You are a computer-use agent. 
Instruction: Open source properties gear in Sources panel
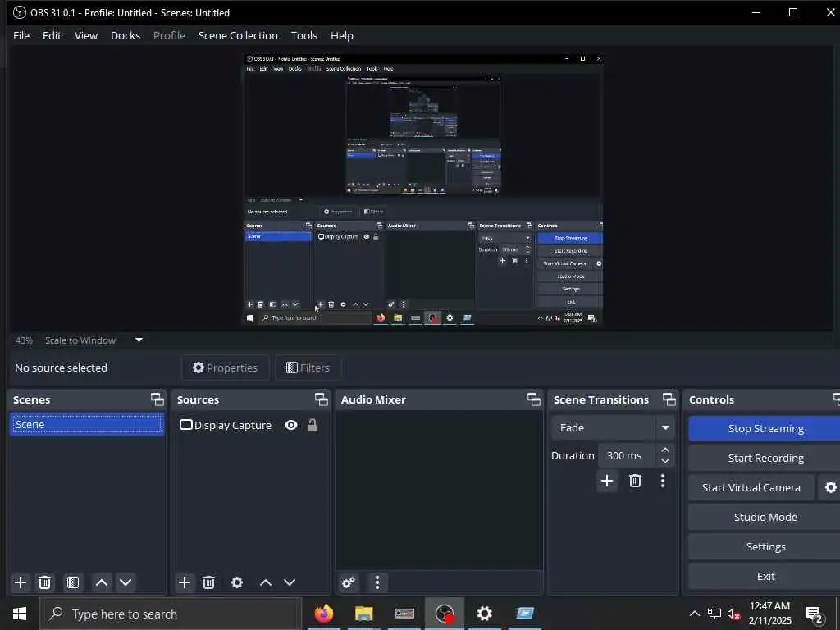[x=237, y=582]
